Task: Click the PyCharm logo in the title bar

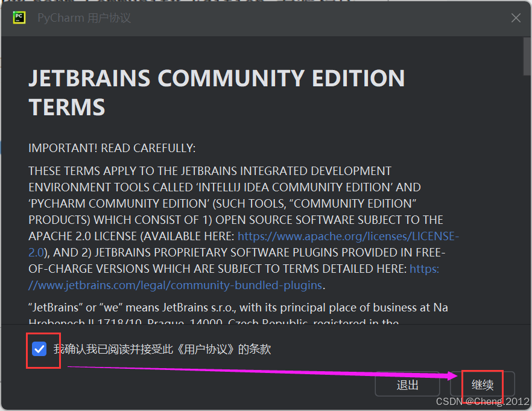Action: tap(18, 18)
